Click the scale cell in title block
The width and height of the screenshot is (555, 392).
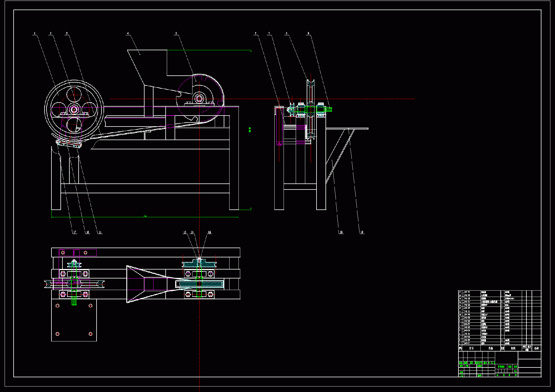pos(515,371)
